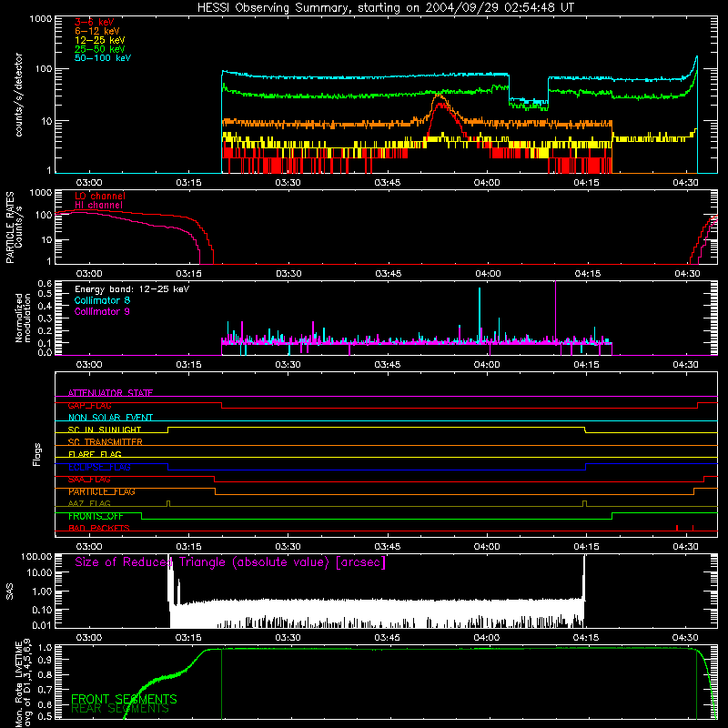Click the HI channel legend label
The height and width of the screenshot is (728, 728).
click(99, 206)
